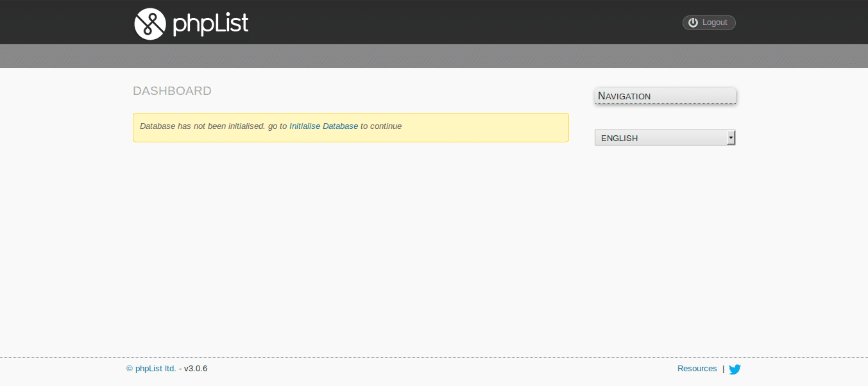Viewport: 868px width, 386px height.
Task: Click the gray textured bar below header
Action: click(x=434, y=56)
